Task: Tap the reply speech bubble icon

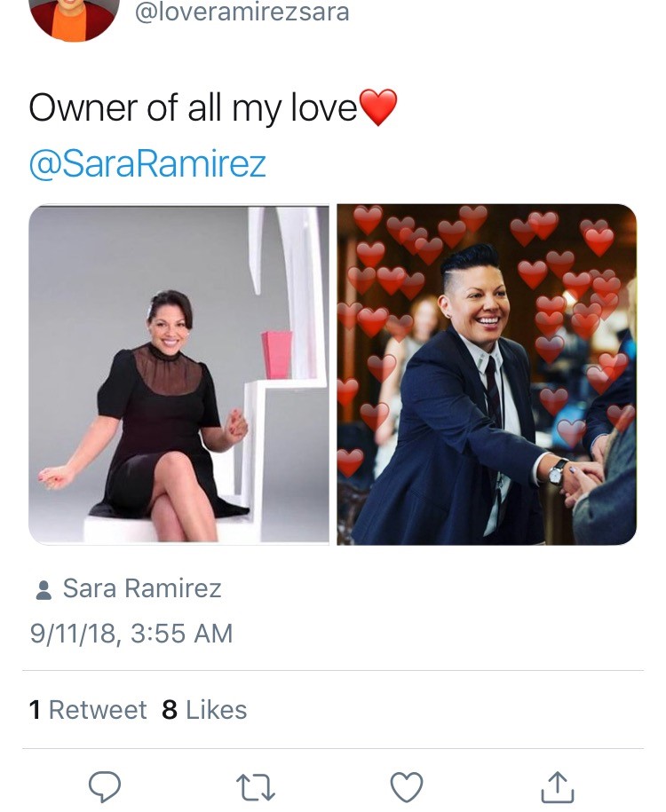Action: [x=105, y=785]
